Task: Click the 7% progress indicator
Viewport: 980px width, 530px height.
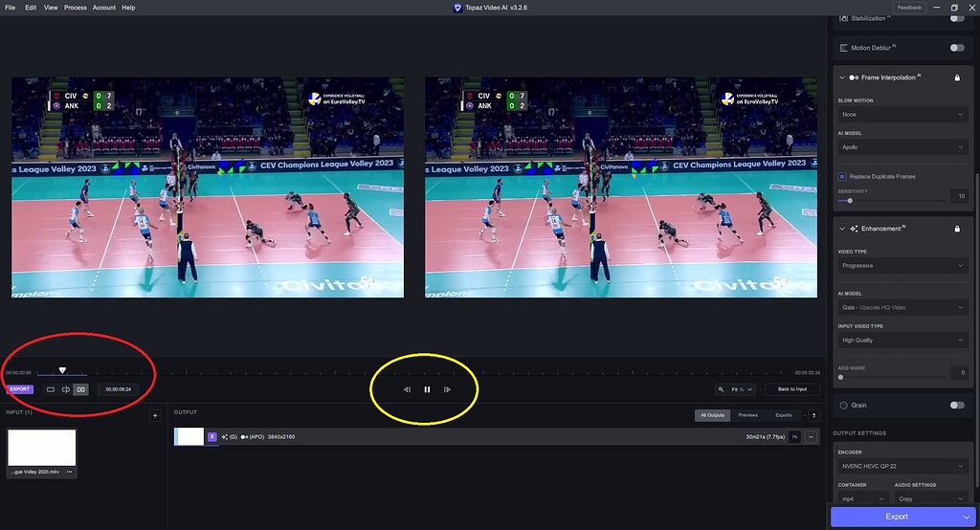Action: (x=794, y=437)
